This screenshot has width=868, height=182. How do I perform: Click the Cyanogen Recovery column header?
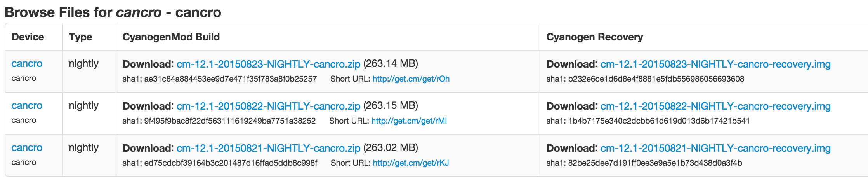tap(595, 37)
